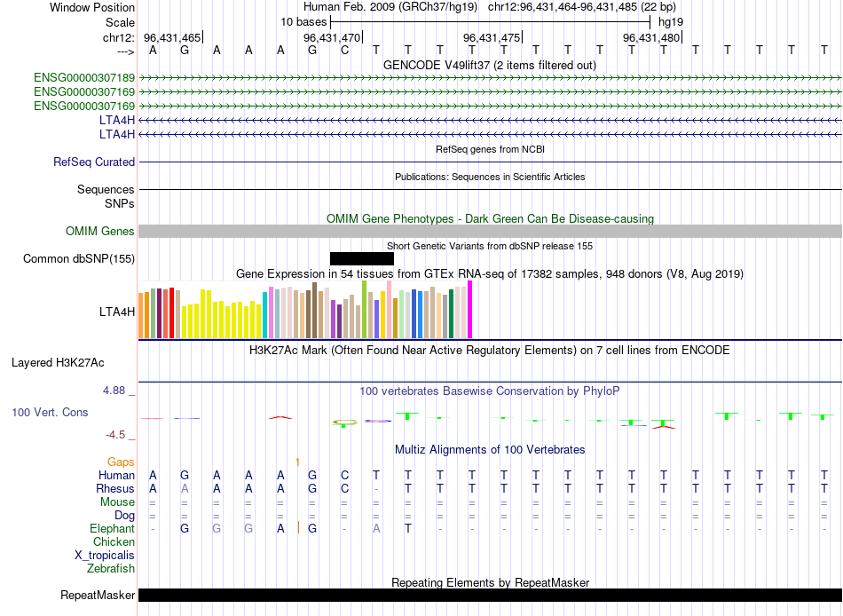843x616 pixels.
Task: Click the lone T base in the Elephant row
Action: (x=408, y=529)
